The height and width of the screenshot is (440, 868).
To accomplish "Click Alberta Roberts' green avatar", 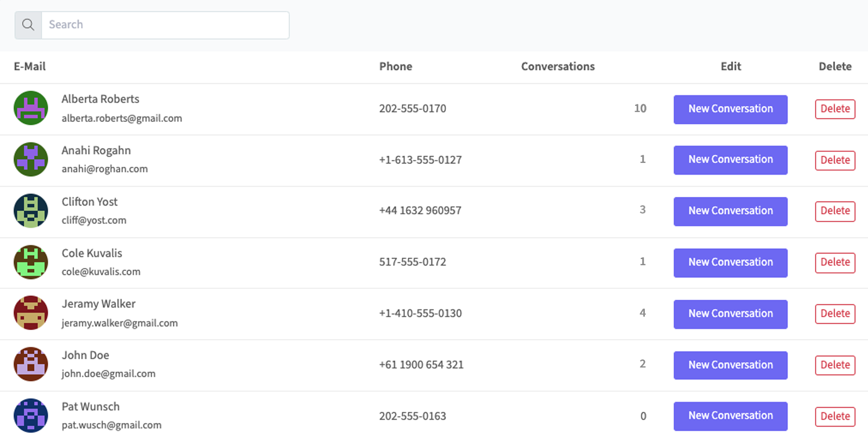I will tap(31, 108).
